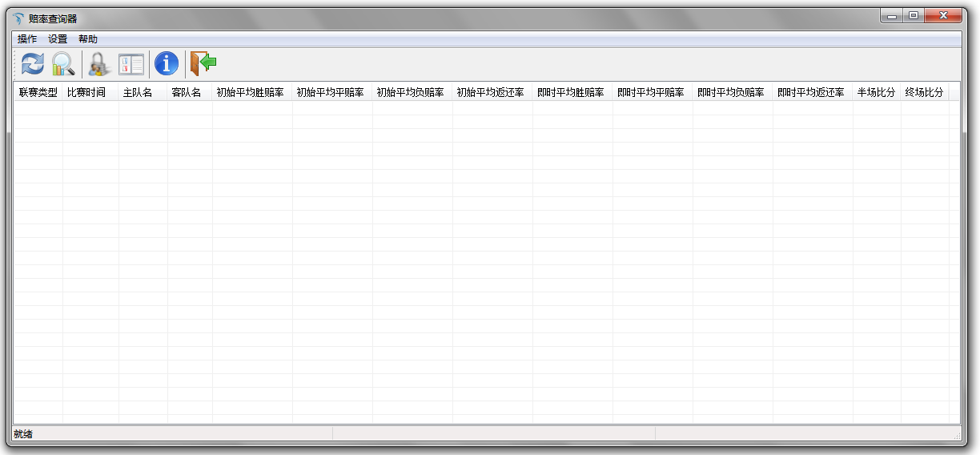Select 即时平均负赔率 column header
Viewport: 980px width, 455px height.
(733, 92)
